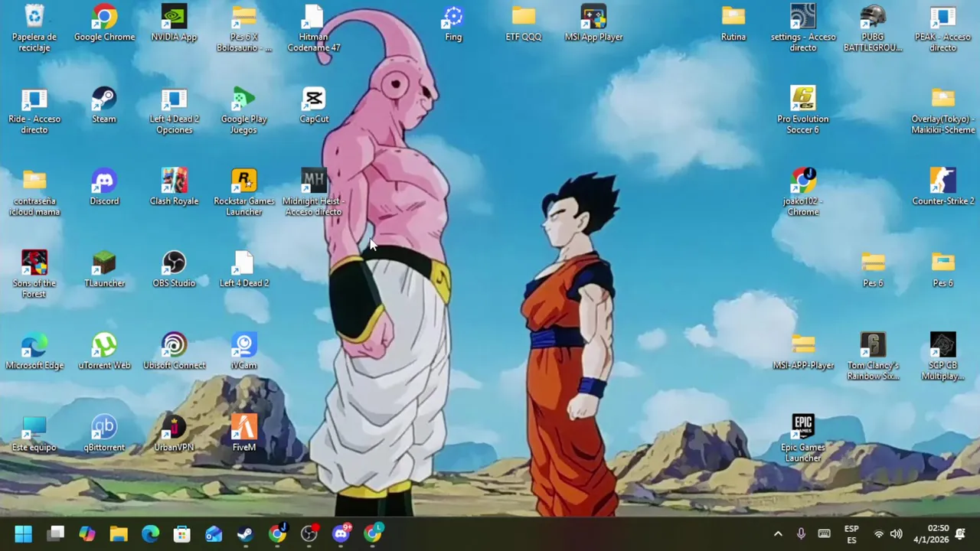980x551 pixels.
Task: Open the Fing desktop shortcut
Action: 453,23
